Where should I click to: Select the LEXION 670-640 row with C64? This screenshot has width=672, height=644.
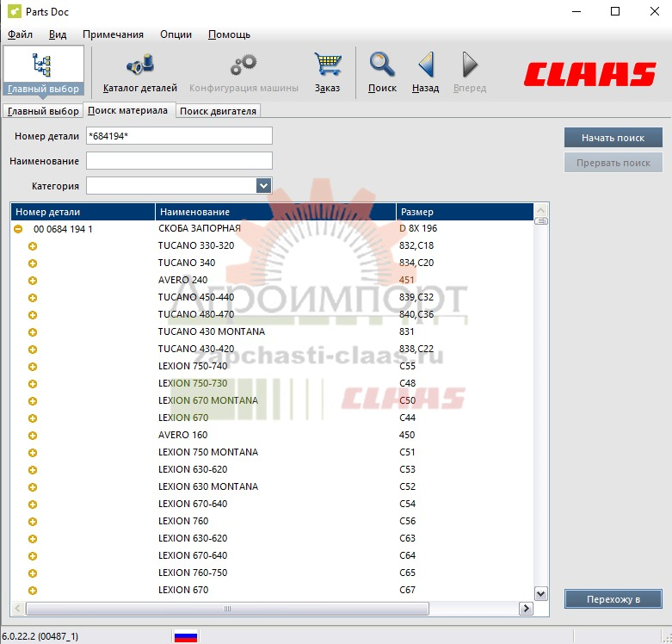point(272,555)
